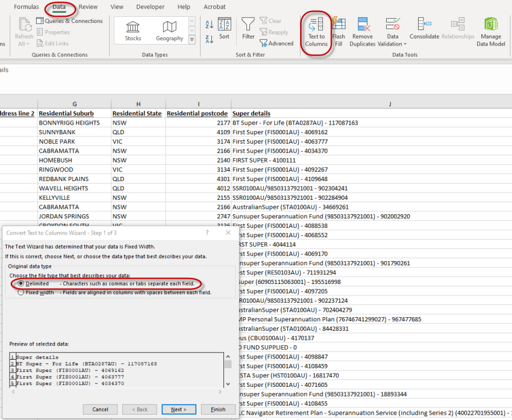
Task: Select column H header
Action: pos(139,104)
